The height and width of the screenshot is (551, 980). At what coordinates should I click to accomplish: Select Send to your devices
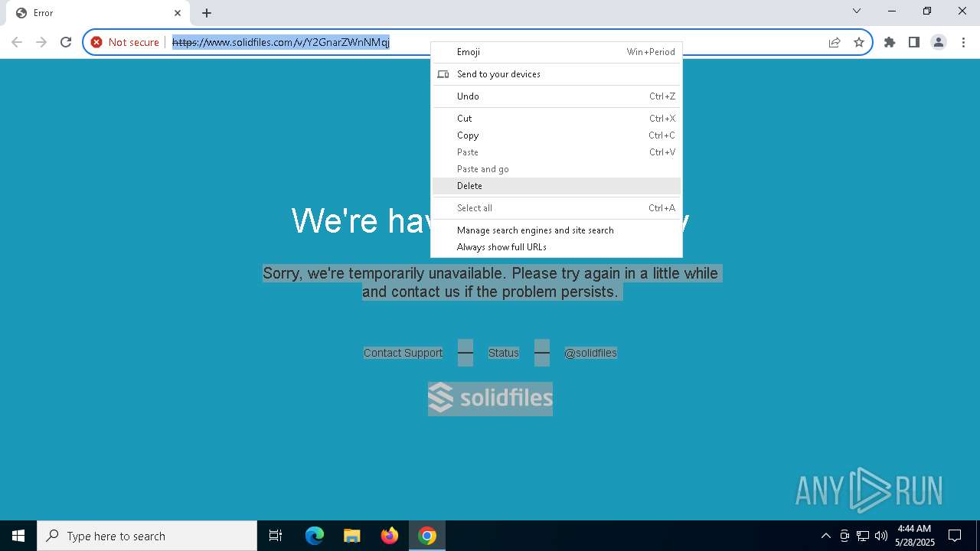(x=557, y=74)
